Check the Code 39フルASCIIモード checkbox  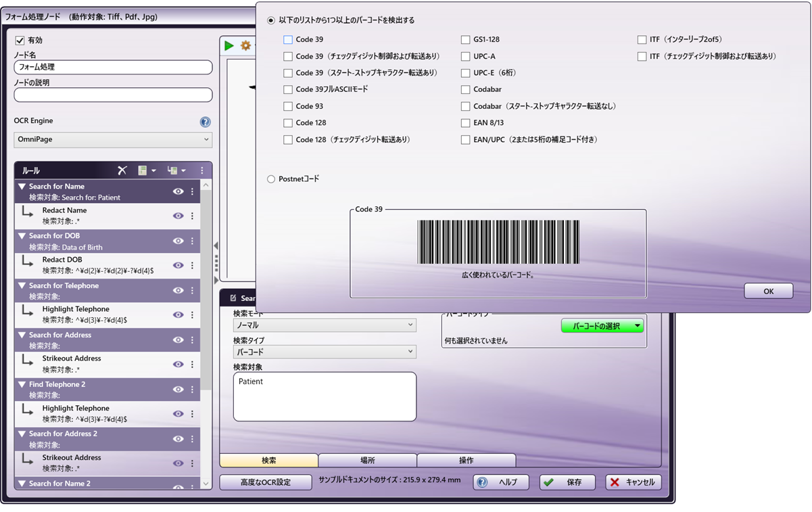288,89
